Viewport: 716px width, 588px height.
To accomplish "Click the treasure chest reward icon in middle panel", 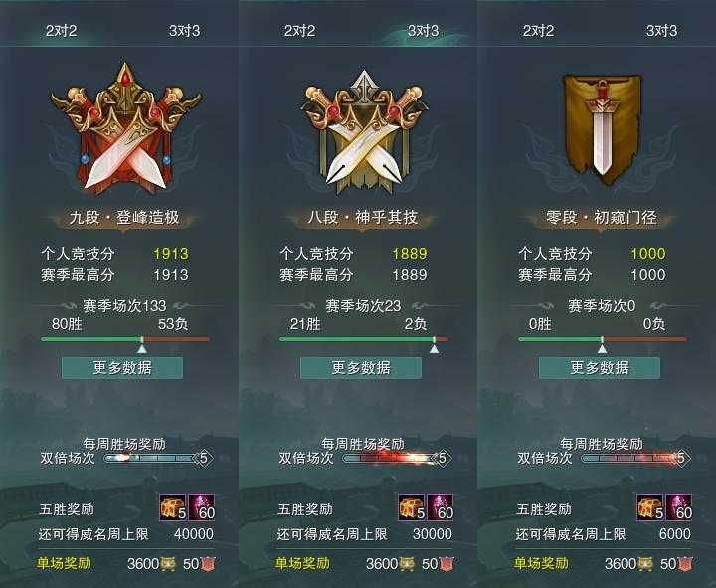I will coord(412,507).
